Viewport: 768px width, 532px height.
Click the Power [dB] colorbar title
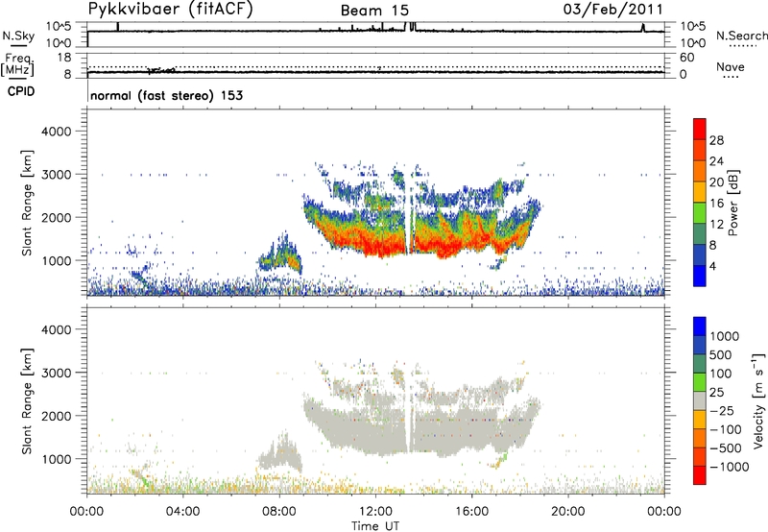click(x=732, y=203)
